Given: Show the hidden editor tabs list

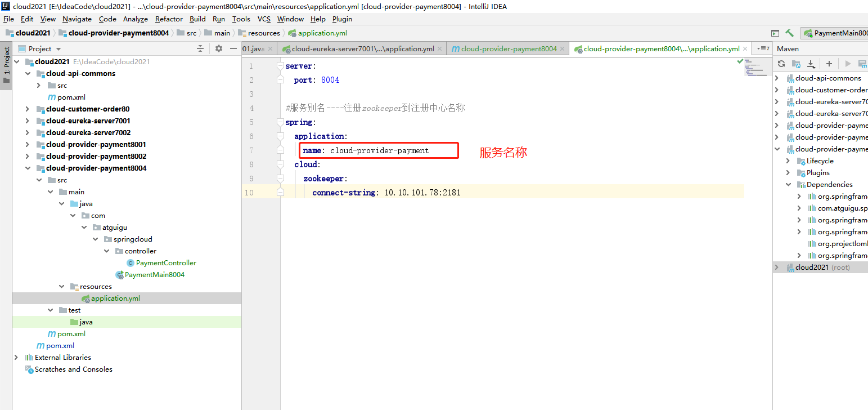Looking at the screenshot, I should pyautogui.click(x=763, y=48).
